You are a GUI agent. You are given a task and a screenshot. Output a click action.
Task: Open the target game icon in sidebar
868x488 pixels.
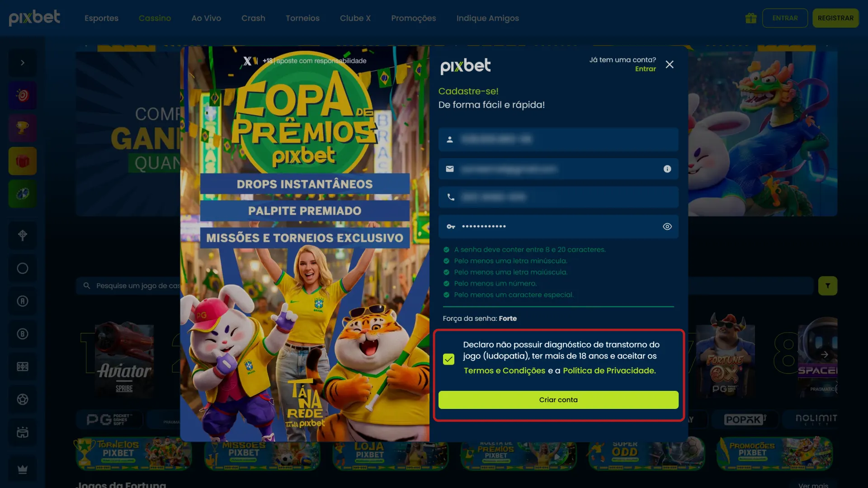pyautogui.click(x=23, y=95)
